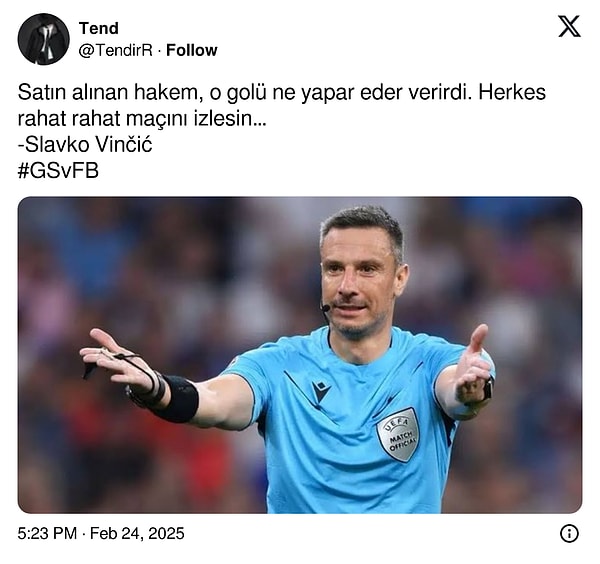Click the Feb 24, 2025 date

(x=137, y=533)
